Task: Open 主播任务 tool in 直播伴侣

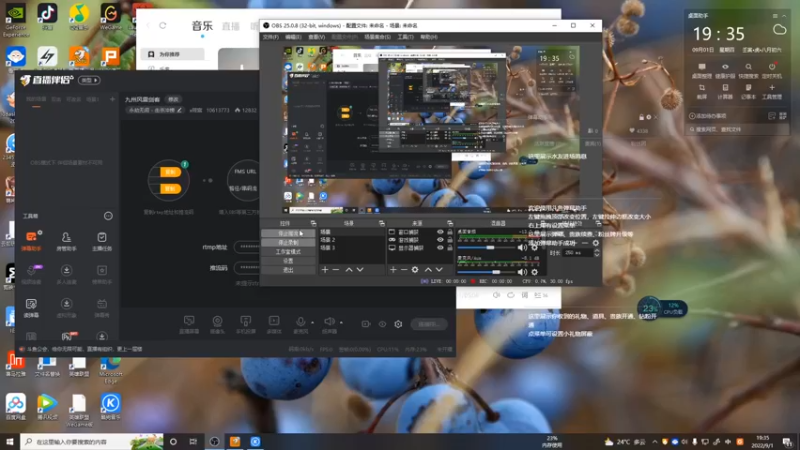Action: pos(102,240)
